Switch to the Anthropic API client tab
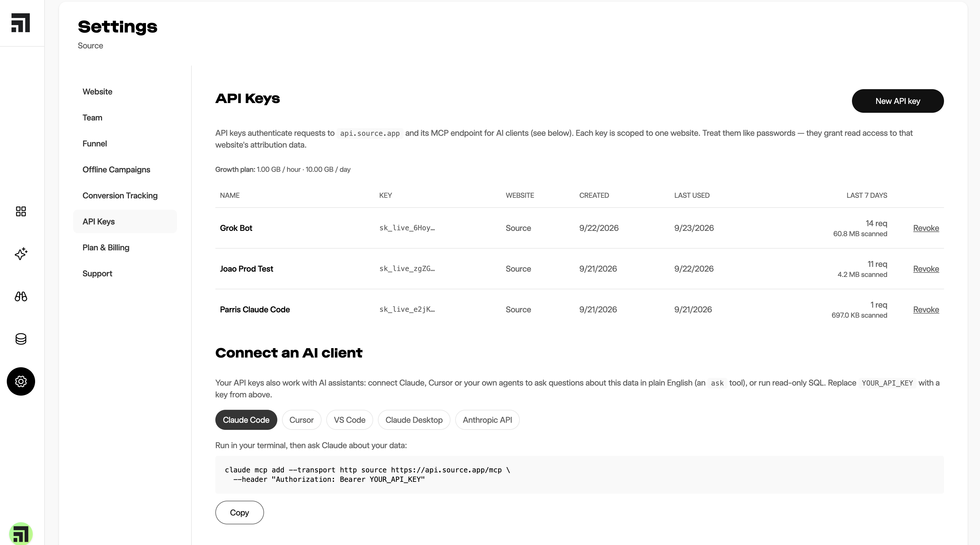980x545 pixels. (x=487, y=420)
